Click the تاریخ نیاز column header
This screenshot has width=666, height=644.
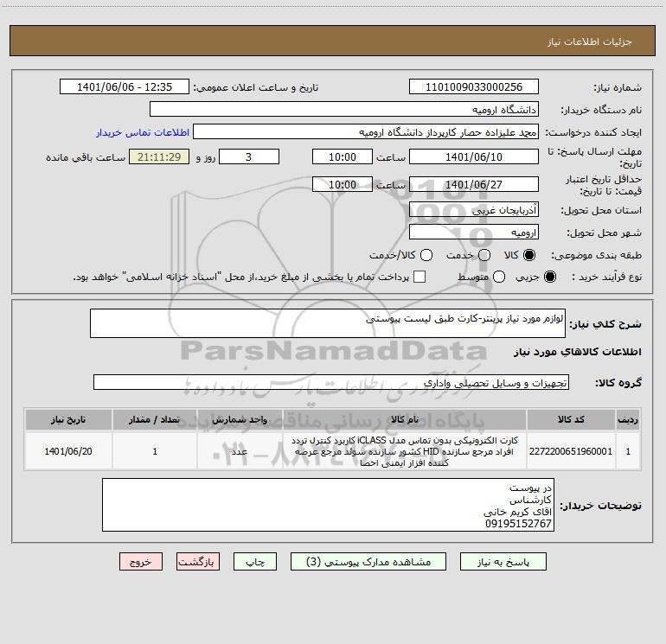(x=68, y=419)
